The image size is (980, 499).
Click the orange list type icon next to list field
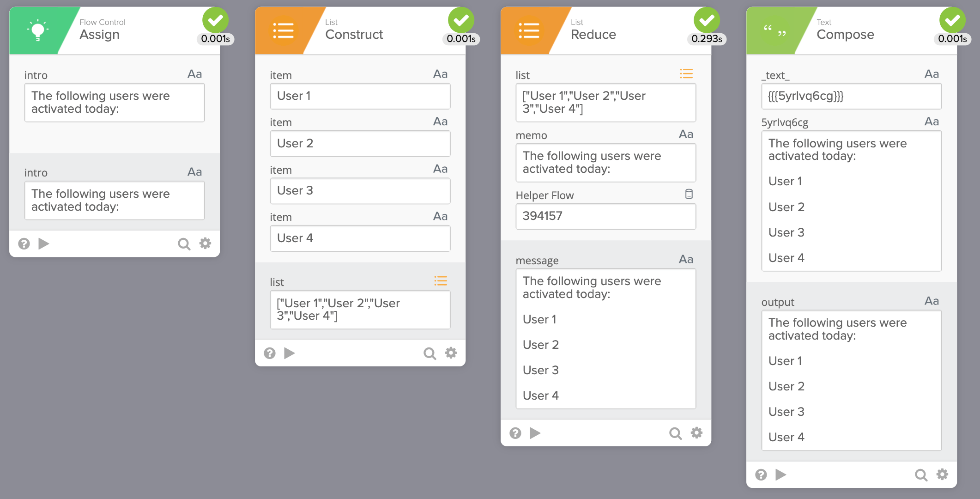click(441, 280)
